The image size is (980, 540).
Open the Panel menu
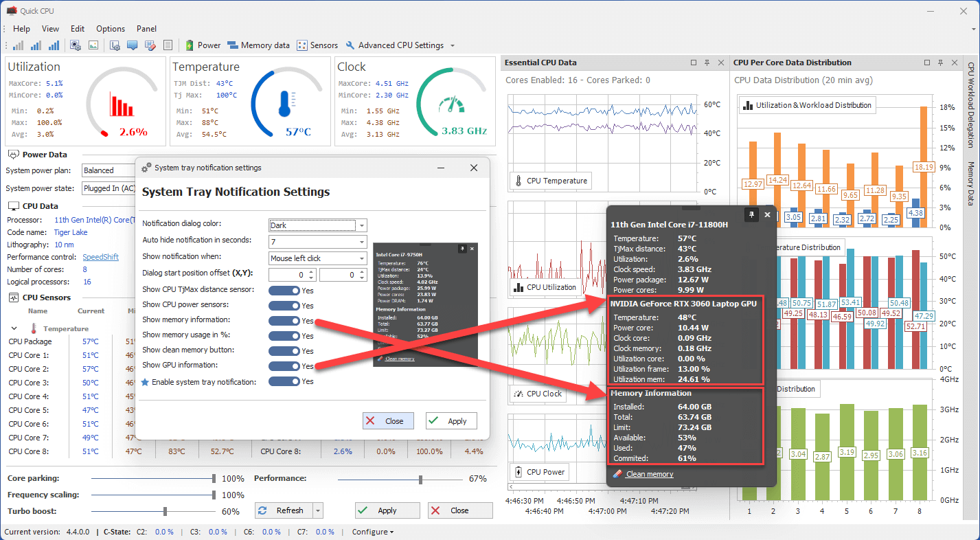coord(146,29)
